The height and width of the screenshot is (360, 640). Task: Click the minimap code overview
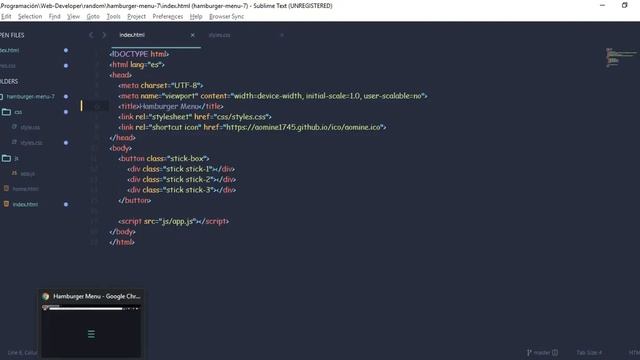point(621,58)
